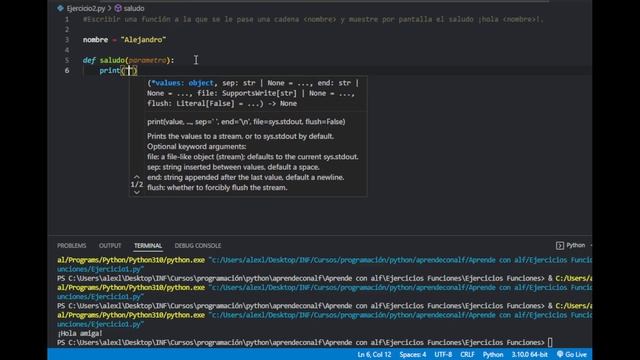Click the comment text on line 1

click(313, 19)
